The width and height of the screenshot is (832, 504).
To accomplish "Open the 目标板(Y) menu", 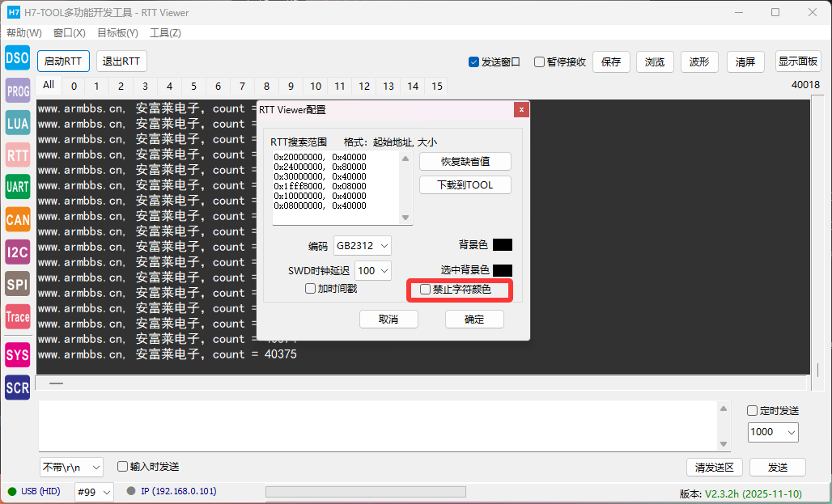I will pyautogui.click(x=117, y=33).
